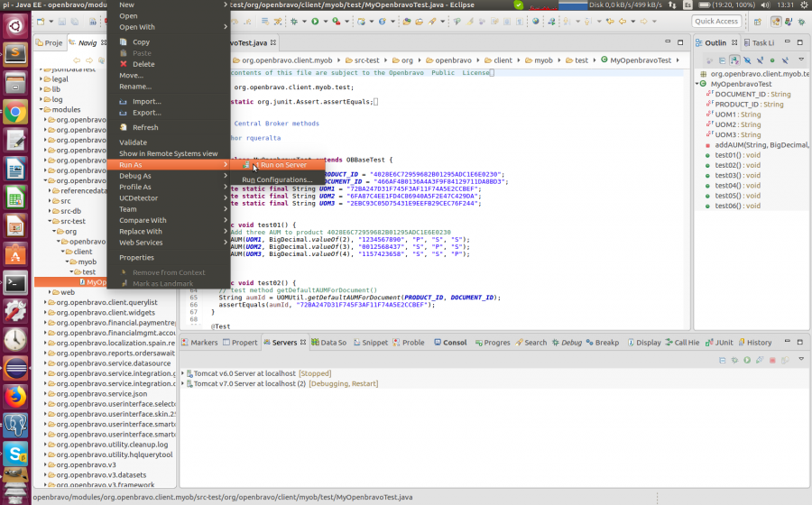Open the Sublime Text dock icon
The height and width of the screenshot is (505, 812).
tap(15, 54)
